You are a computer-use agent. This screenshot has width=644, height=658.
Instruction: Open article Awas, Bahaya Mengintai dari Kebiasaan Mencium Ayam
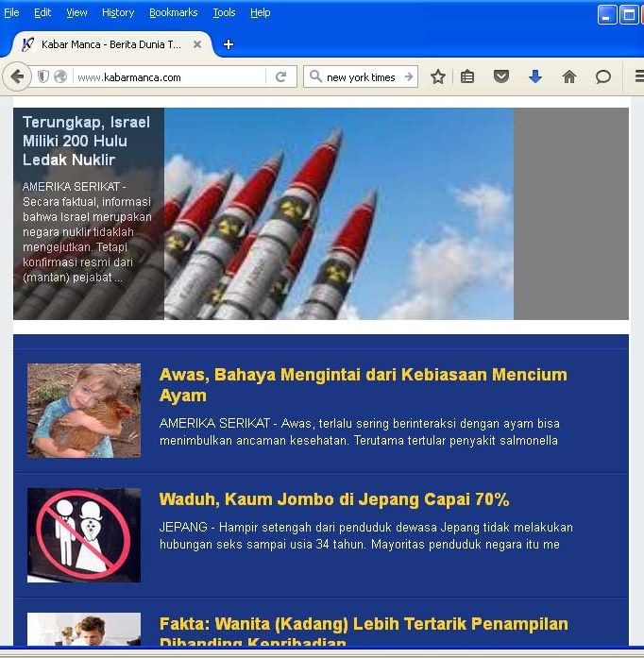point(364,385)
